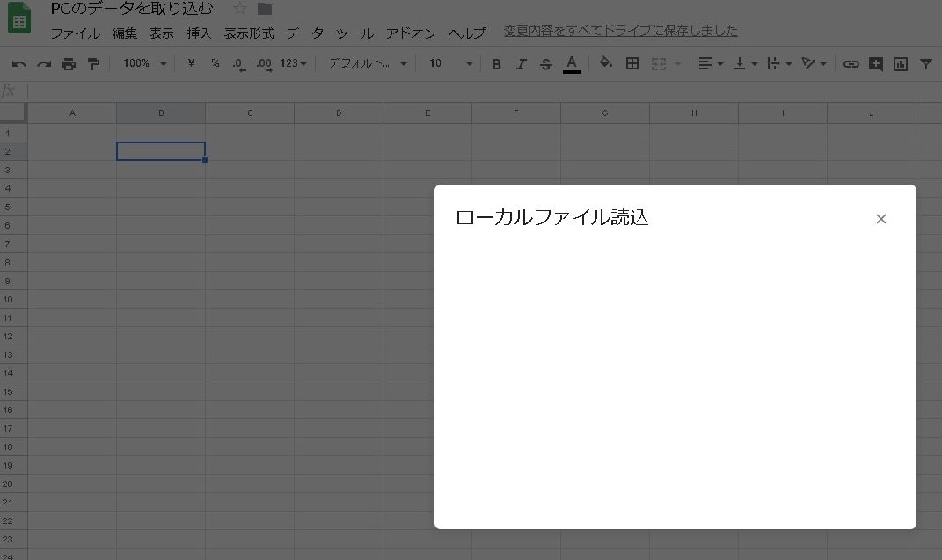Create a filter with the filter icon
Viewport: 942px width, 560px height.
924,63
